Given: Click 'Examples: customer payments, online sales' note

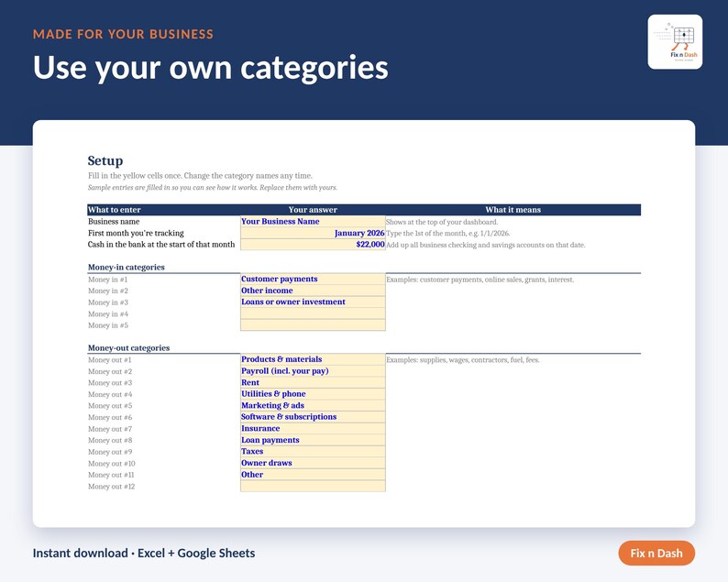Looking at the screenshot, I should pos(480,280).
